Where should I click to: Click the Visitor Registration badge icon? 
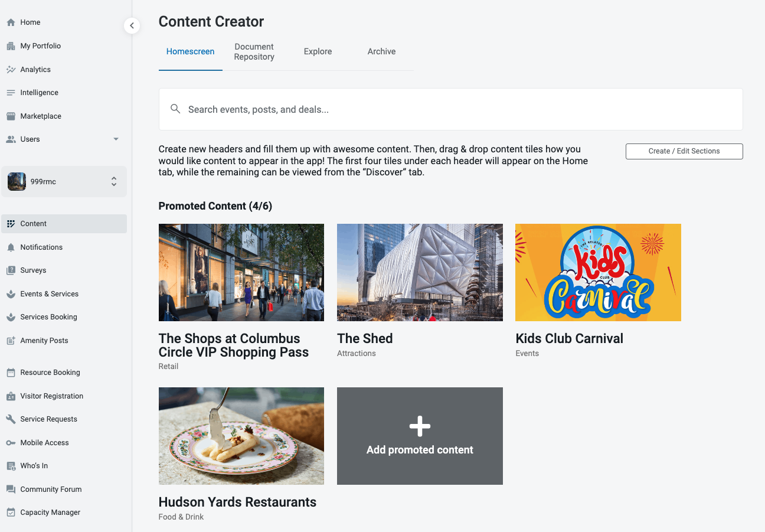coord(11,396)
